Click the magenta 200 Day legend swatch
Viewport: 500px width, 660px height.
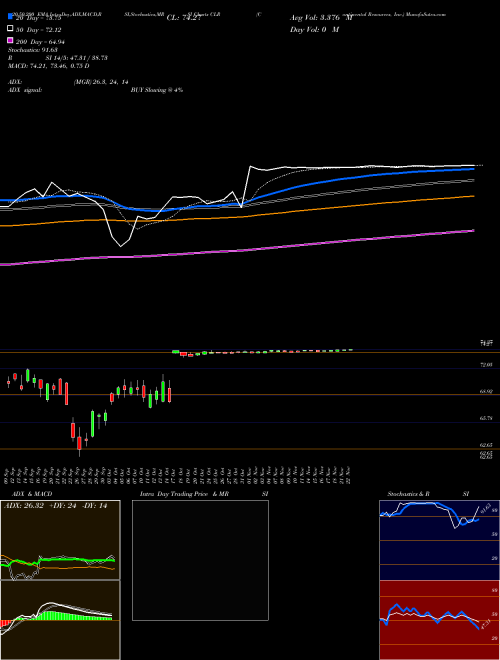10,40
